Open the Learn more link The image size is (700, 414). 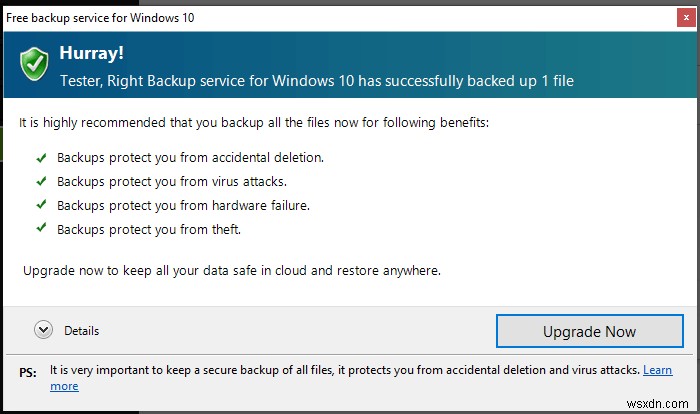tap(656, 370)
